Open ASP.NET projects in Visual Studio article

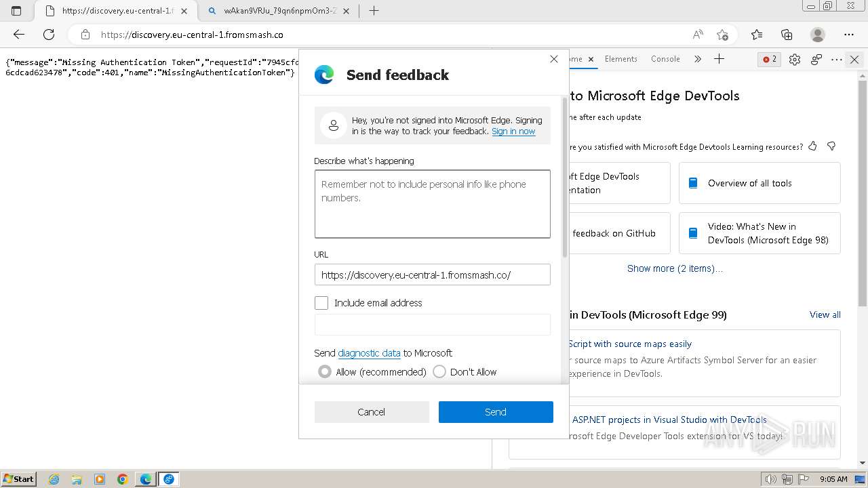tap(669, 420)
